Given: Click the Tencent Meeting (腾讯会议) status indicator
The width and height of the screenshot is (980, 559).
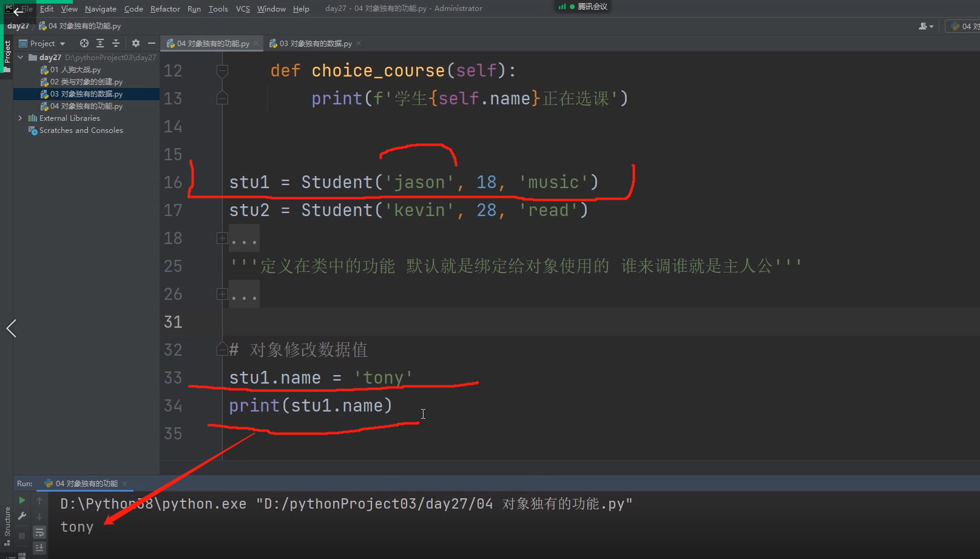Looking at the screenshot, I should tap(583, 7).
